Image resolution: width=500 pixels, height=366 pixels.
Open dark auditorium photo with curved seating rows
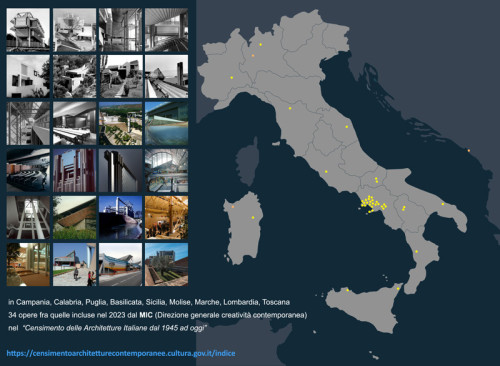(28, 171)
